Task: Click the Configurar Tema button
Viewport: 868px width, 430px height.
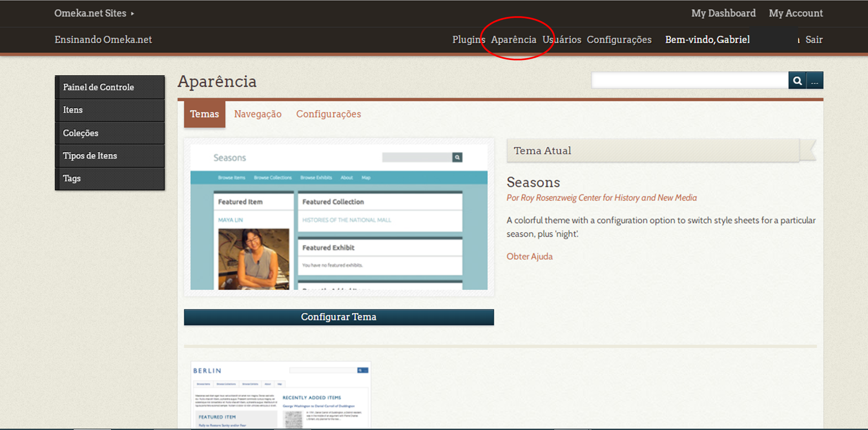Action: (x=339, y=317)
